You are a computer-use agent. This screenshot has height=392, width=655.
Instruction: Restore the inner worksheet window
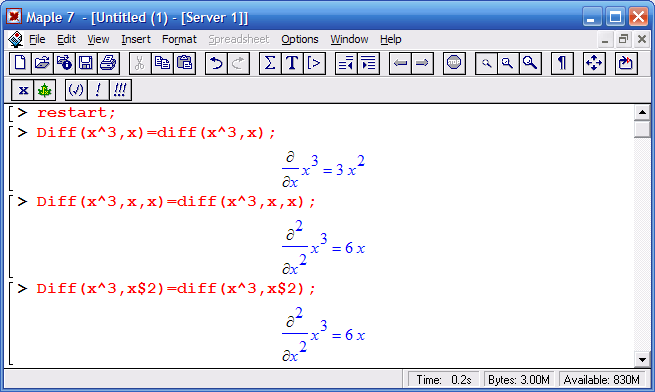(623, 40)
